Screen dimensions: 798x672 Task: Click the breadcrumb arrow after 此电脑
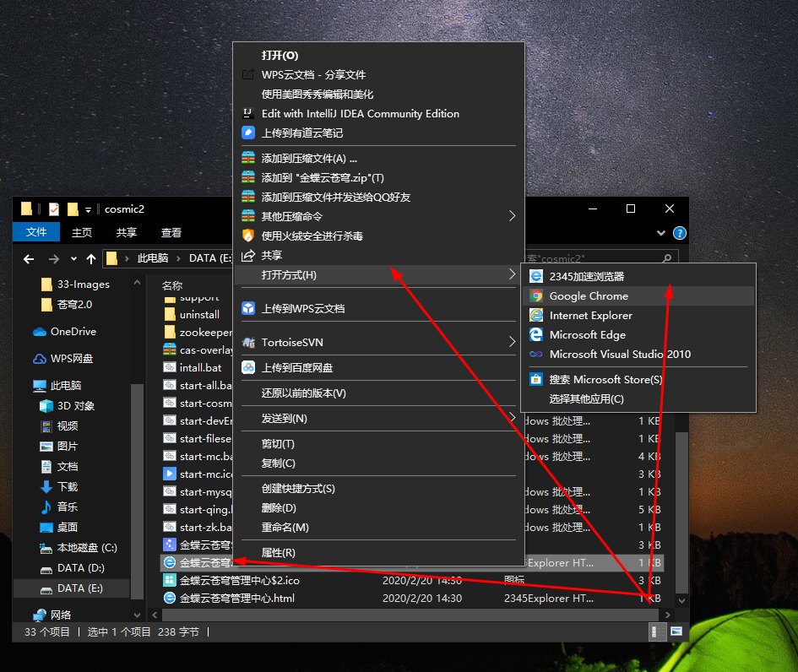(x=179, y=258)
